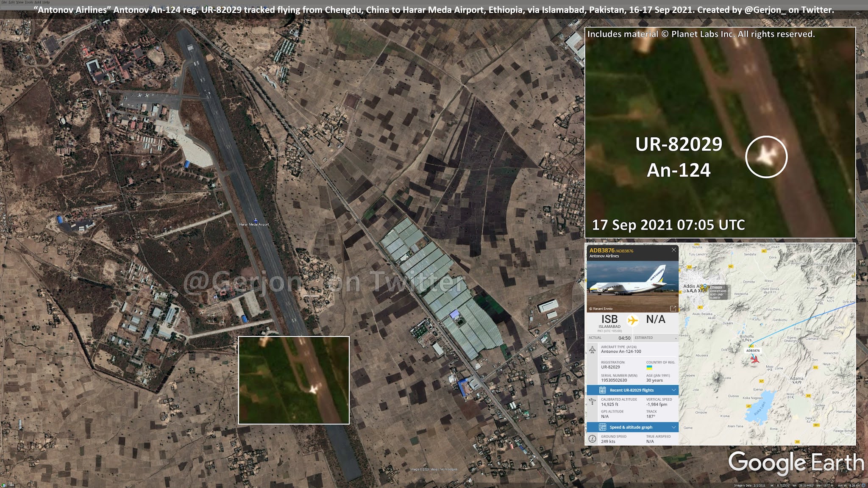Click the ADB3876 flight number header link
Viewport: 868px width, 488px height.
click(601, 250)
